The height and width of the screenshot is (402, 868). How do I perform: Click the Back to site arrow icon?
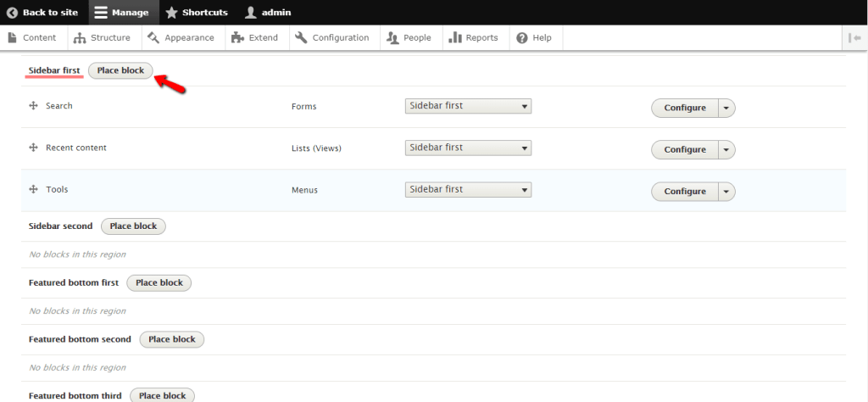pyautogui.click(x=12, y=12)
